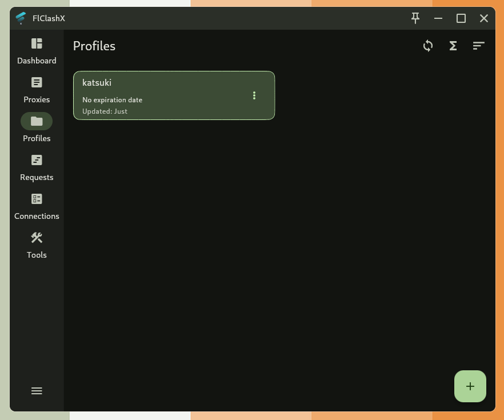Open the Dashboard page in sidebar
Screen dimensions: 504x420
pos(37,50)
